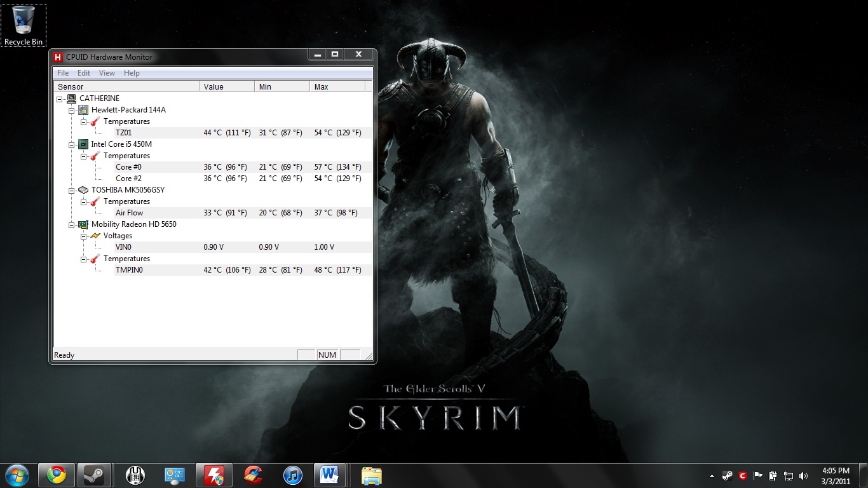
Task: Click the thermometer icon under Intel Core i5 450M
Action: coord(95,156)
